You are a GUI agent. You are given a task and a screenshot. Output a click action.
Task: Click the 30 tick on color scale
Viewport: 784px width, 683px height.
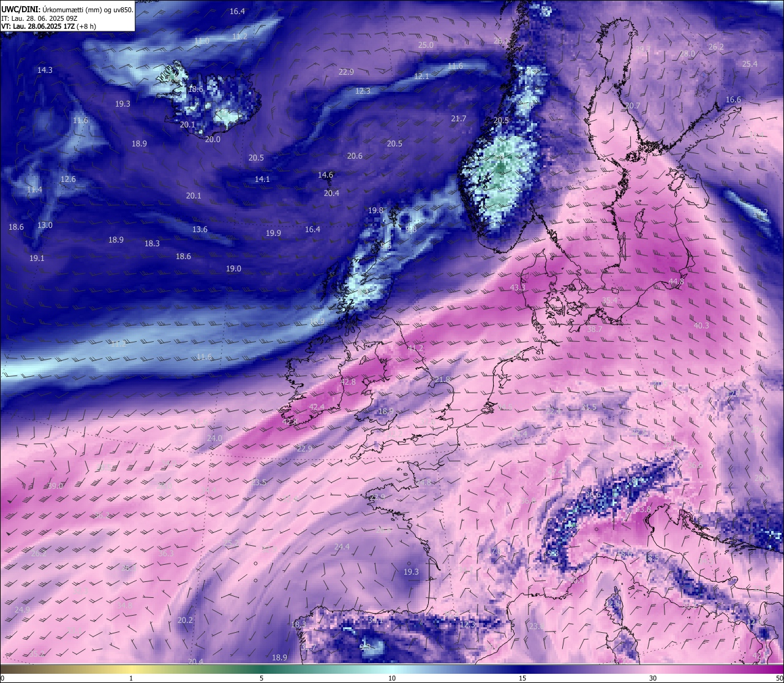tap(653, 678)
